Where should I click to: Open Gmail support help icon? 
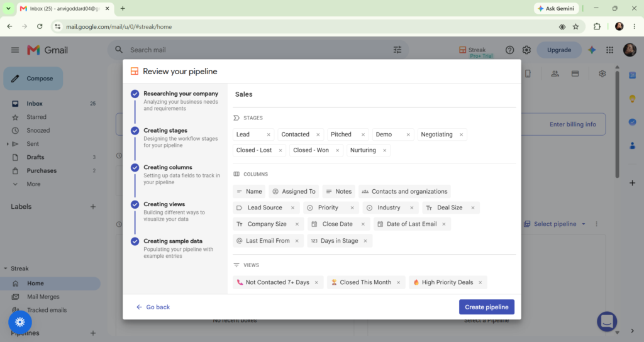(509, 50)
